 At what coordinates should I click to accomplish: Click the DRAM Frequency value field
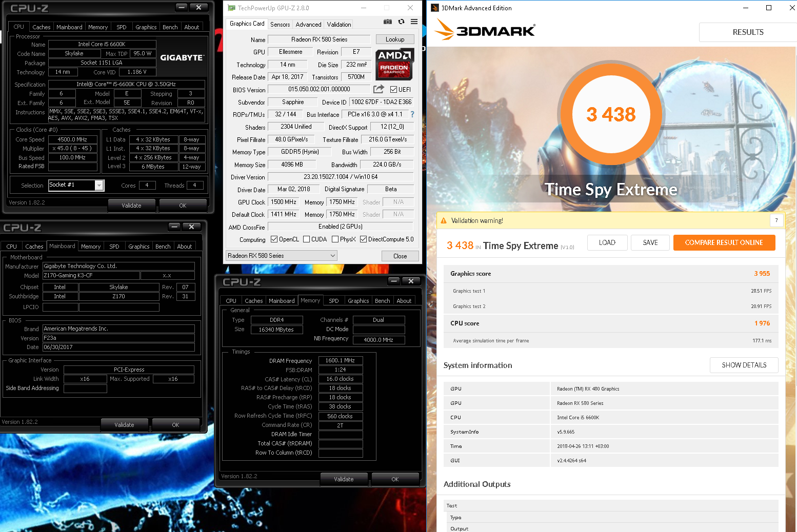pyautogui.click(x=341, y=360)
